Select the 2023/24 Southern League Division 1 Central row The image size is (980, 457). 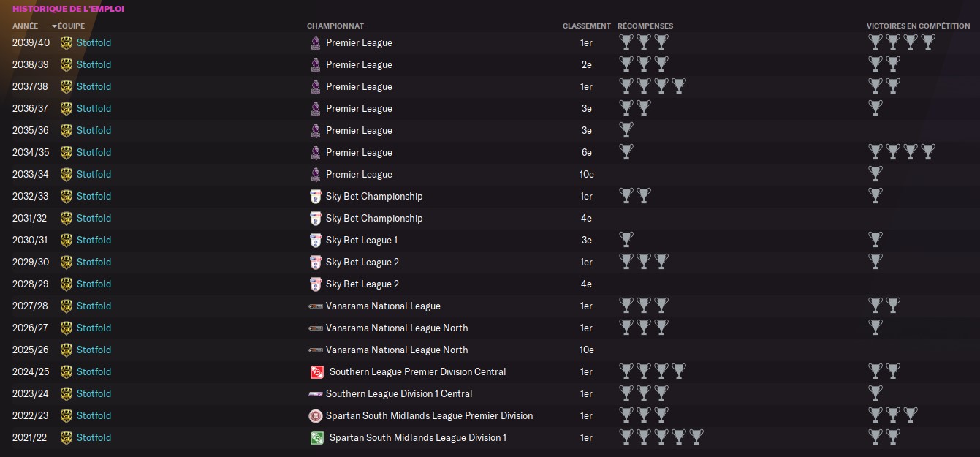pos(490,393)
